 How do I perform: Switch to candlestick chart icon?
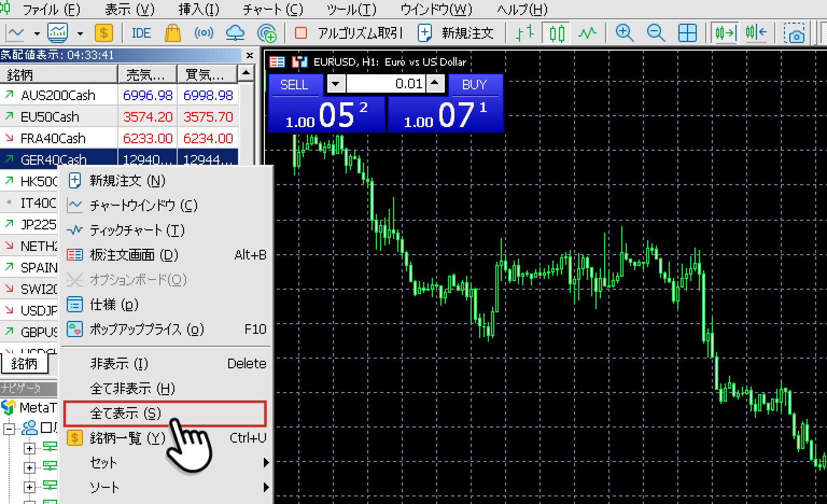(x=557, y=33)
